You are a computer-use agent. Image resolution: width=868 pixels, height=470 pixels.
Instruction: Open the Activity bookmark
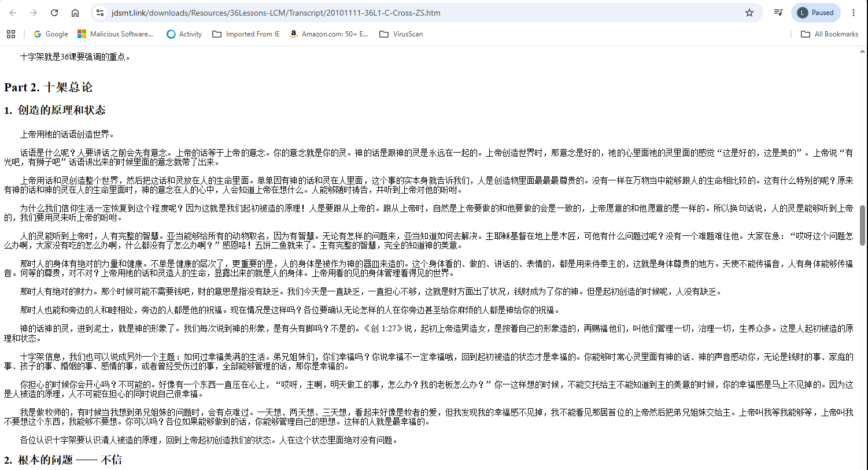(x=184, y=34)
